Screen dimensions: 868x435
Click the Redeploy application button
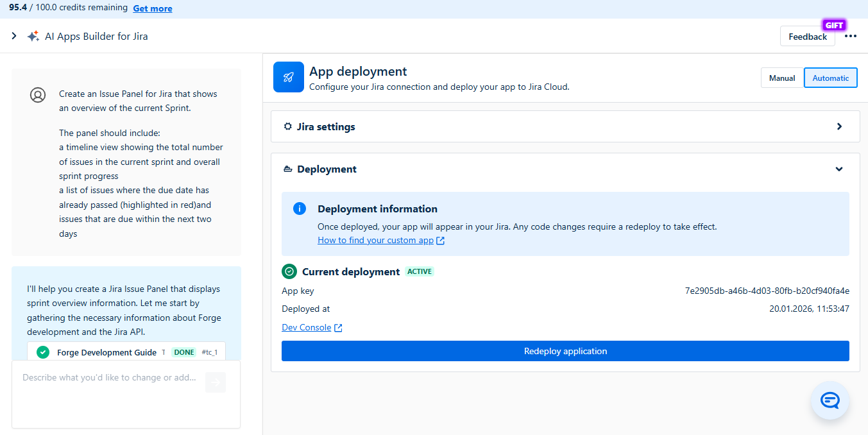(x=565, y=351)
